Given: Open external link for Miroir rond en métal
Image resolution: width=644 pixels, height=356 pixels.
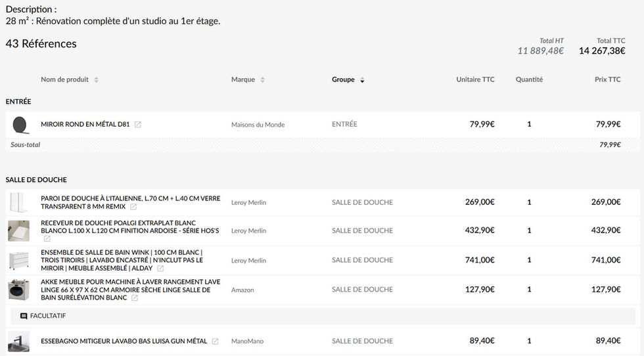Looking at the screenshot, I should click(138, 125).
